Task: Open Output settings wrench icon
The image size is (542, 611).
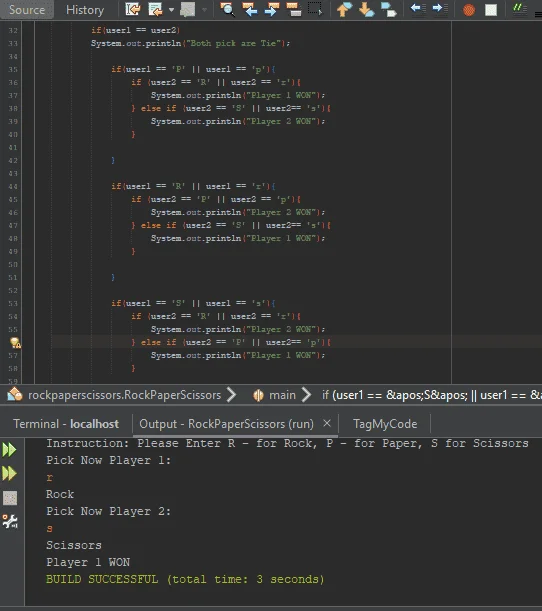Action: (10, 521)
